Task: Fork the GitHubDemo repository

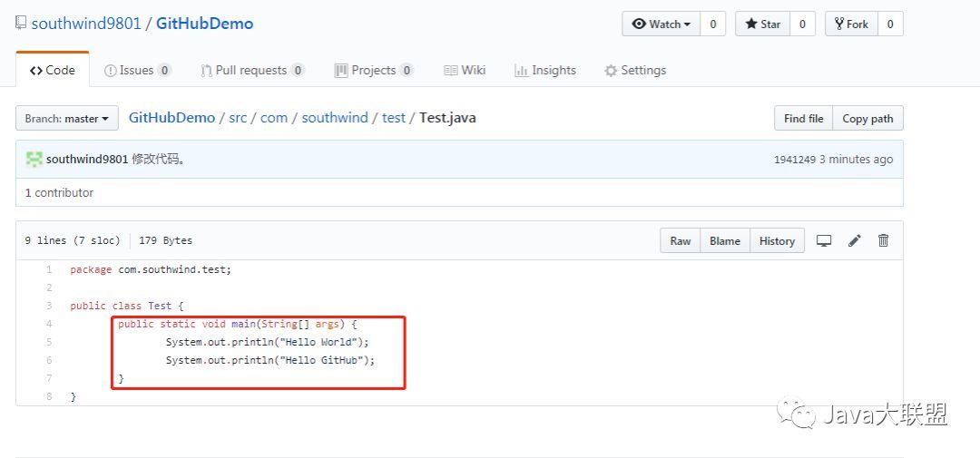Action: coord(852,24)
